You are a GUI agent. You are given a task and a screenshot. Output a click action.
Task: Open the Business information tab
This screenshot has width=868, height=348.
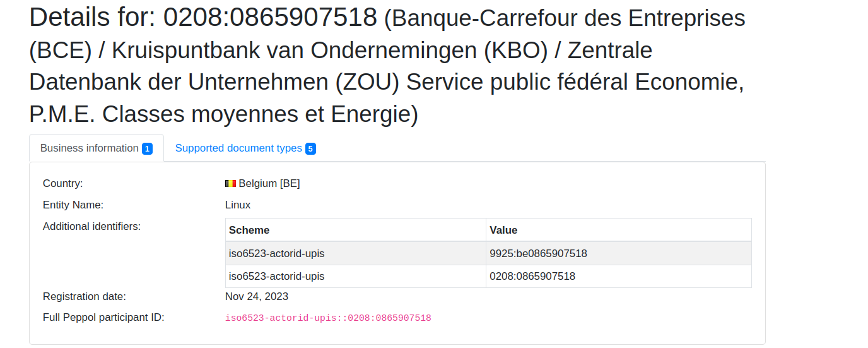[89, 148]
